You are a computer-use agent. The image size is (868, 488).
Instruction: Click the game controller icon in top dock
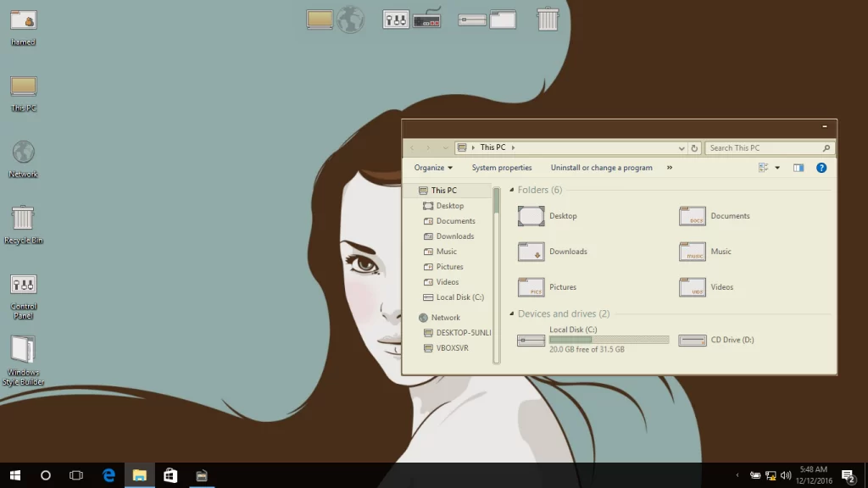[427, 19]
